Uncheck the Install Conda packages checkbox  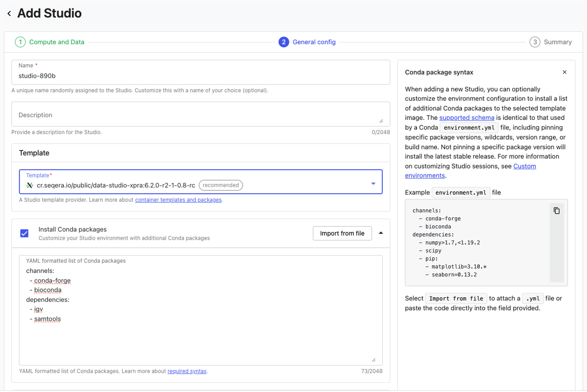point(24,234)
